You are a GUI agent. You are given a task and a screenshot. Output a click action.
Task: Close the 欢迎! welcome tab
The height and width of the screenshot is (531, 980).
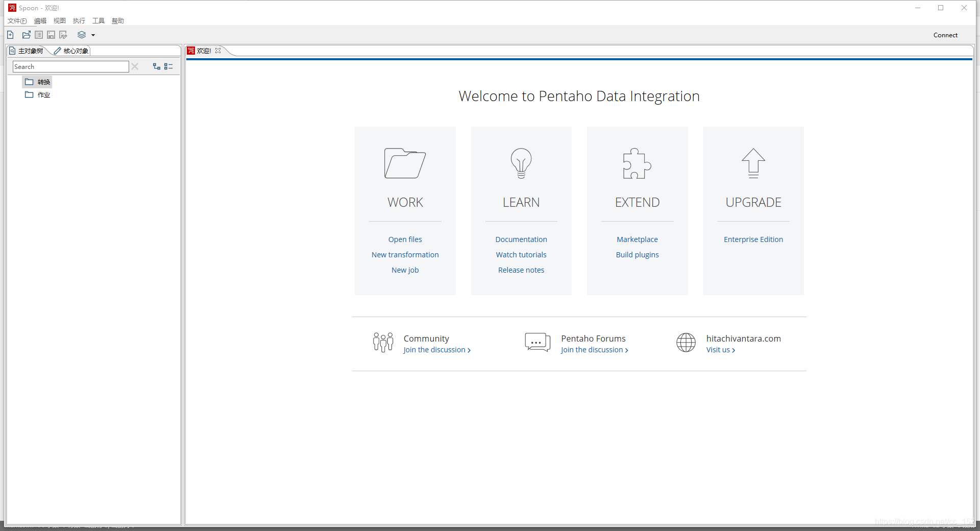pyautogui.click(x=218, y=51)
